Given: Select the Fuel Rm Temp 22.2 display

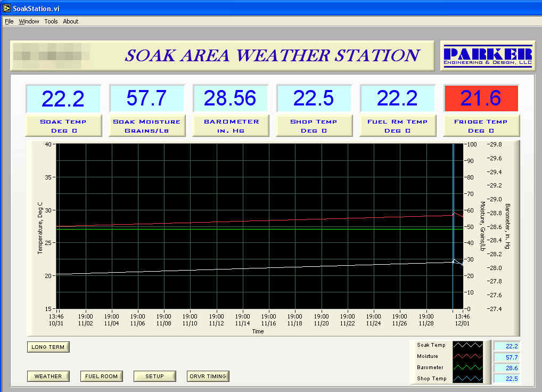Looking at the screenshot, I should click(x=398, y=99).
